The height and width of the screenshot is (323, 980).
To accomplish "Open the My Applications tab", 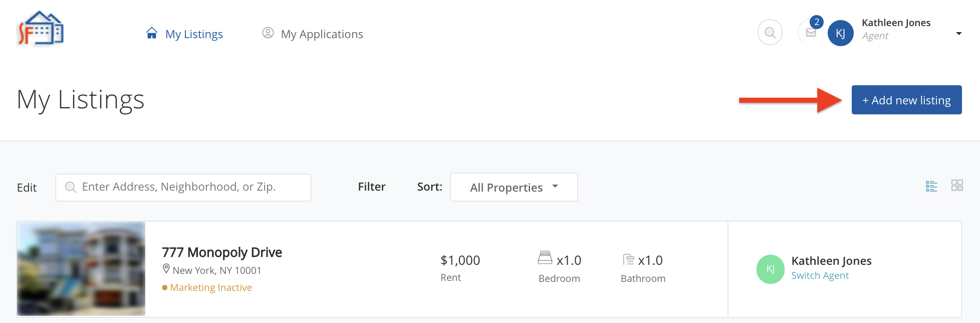I will tap(322, 34).
